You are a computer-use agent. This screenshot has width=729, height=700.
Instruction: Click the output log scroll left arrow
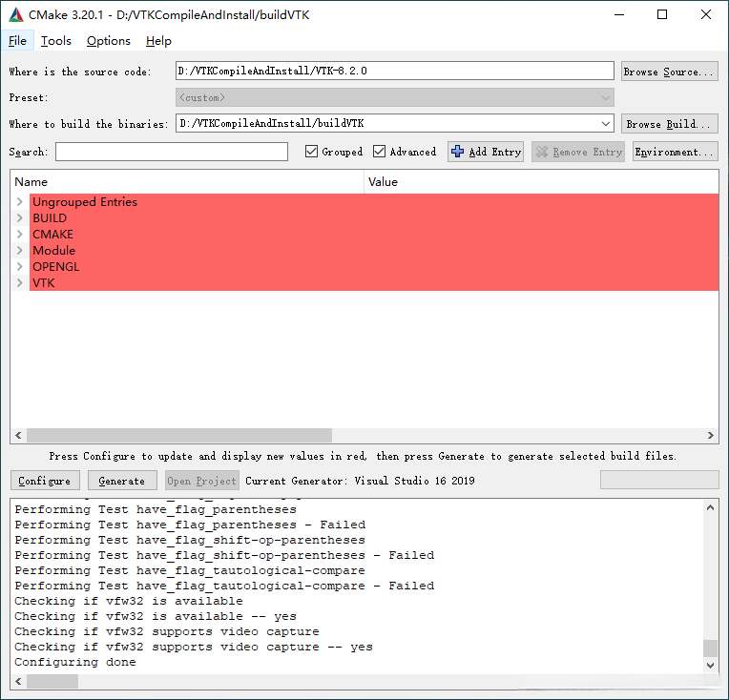[18, 682]
